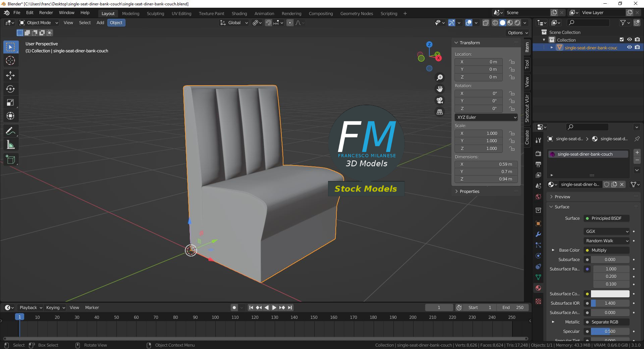Click the Specular 0.500 slider
Screen dimensions: 644x349
click(610, 332)
